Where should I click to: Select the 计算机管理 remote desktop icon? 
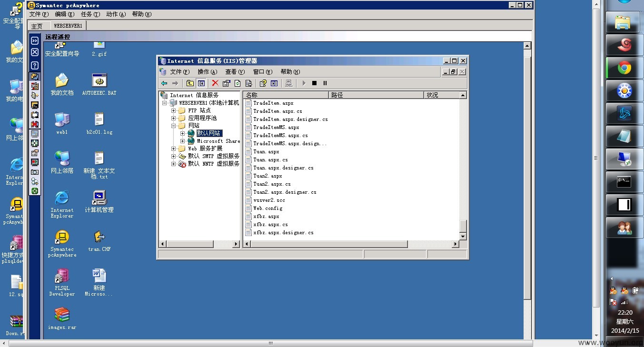click(x=99, y=201)
